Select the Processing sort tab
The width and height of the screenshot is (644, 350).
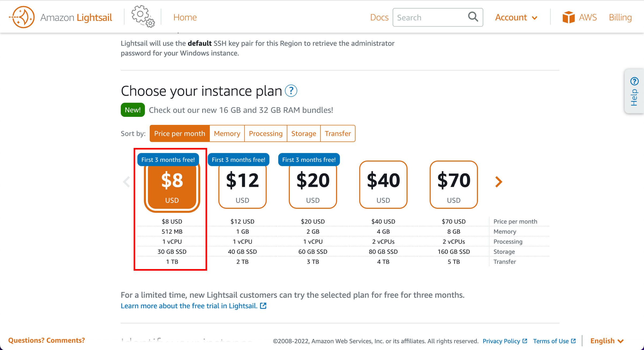(265, 133)
